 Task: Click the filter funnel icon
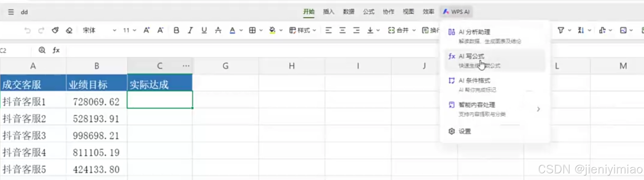pyautogui.click(x=561, y=30)
